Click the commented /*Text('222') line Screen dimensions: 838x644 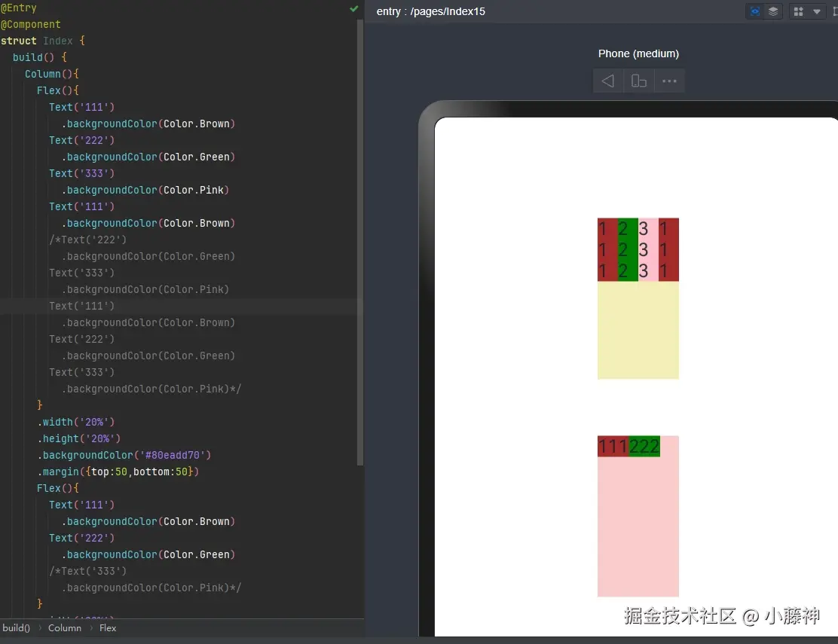[x=87, y=240]
